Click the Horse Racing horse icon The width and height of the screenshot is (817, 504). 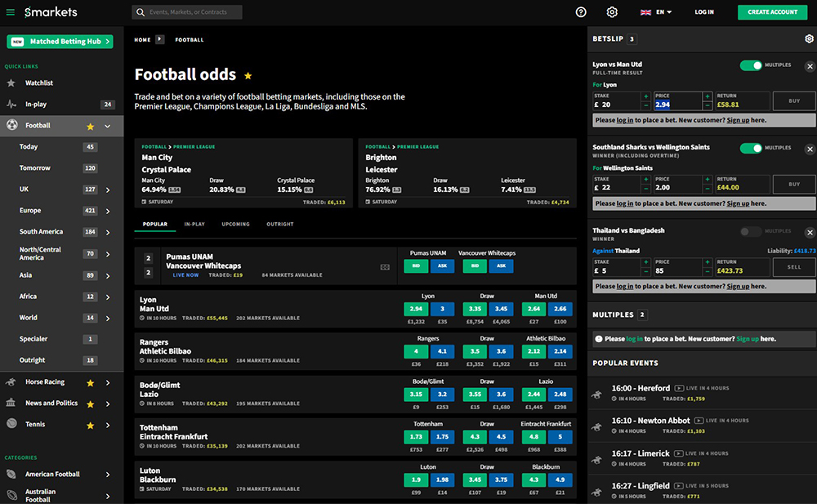tap(11, 382)
